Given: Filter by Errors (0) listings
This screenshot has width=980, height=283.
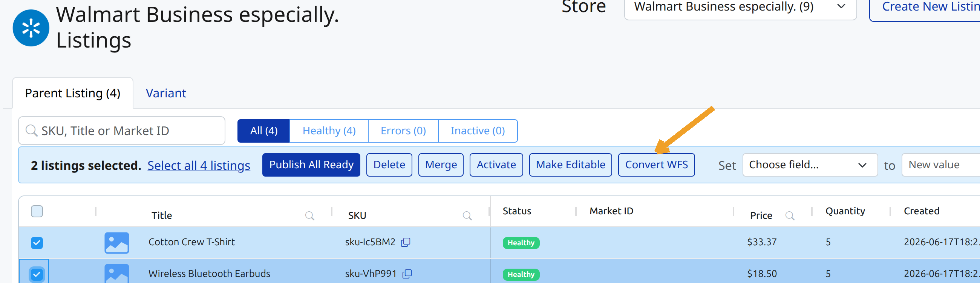Looking at the screenshot, I should (403, 131).
